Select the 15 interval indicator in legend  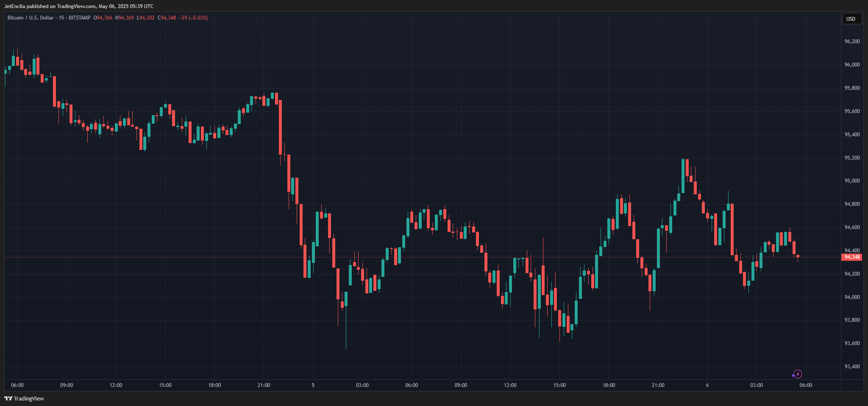pyautogui.click(x=61, y=18)
